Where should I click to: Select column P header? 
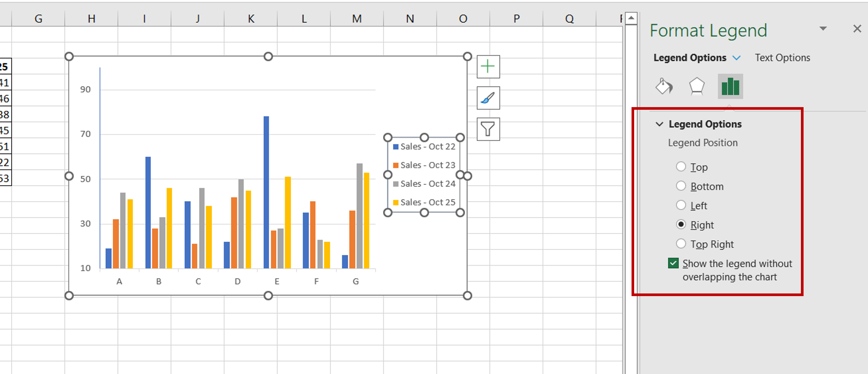point(517,18)
